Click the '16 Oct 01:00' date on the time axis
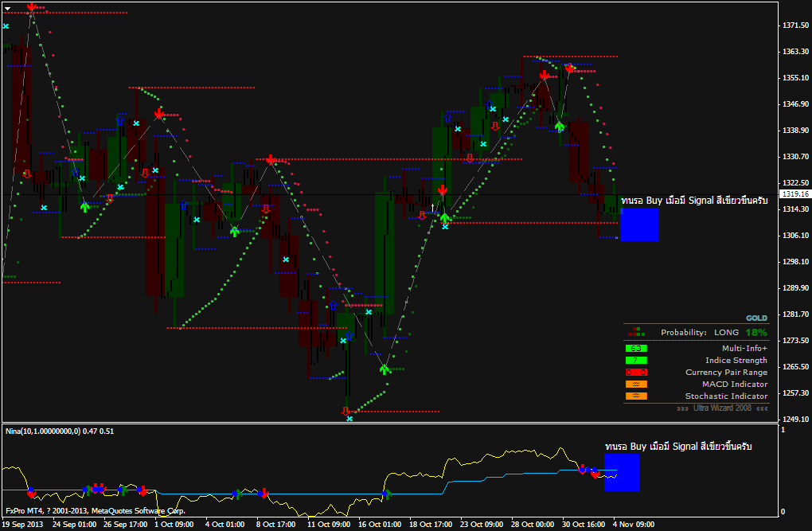 (x=380, y=525)
